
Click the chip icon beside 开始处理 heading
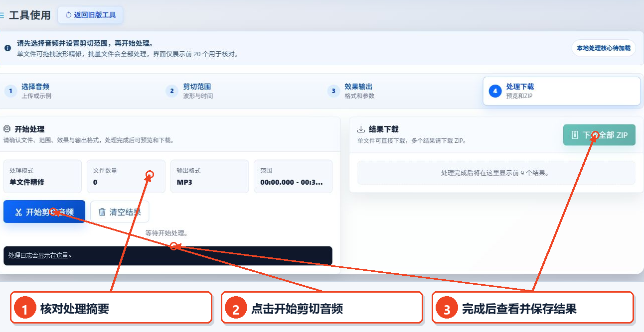point(7,129)
